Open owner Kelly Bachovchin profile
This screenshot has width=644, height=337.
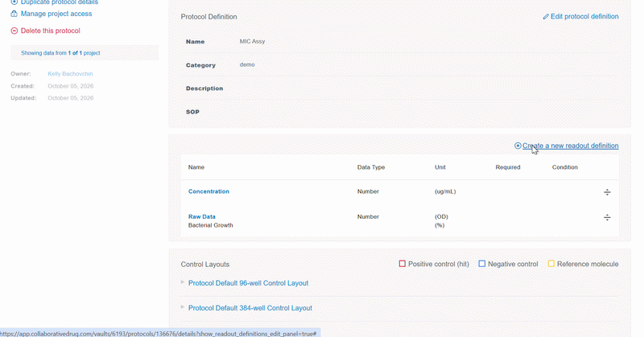70,74
